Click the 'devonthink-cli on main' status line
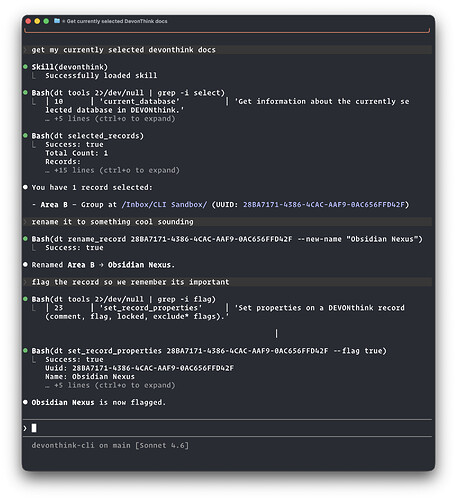This screenshot has width=456, height=500. (81, 445)
